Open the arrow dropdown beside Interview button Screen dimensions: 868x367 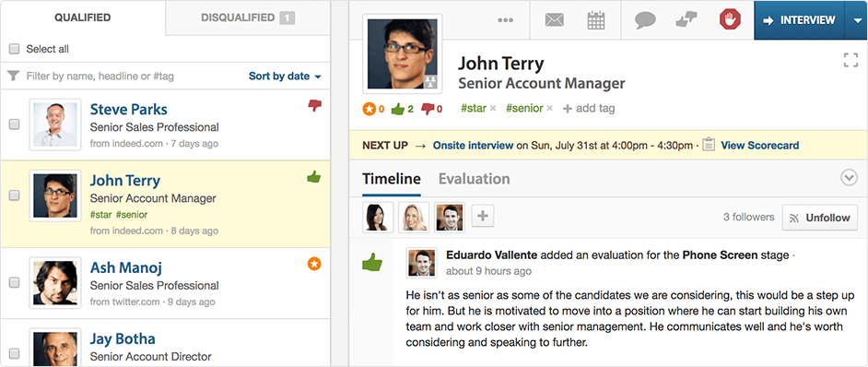855,20
